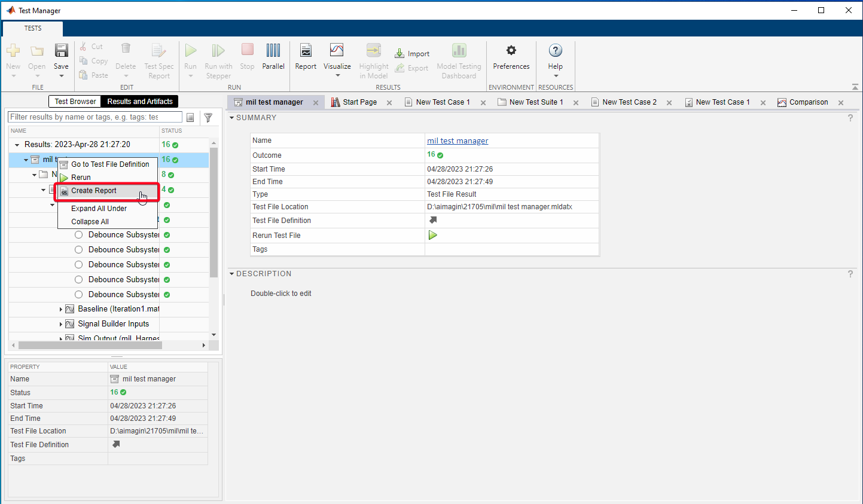Click the mil test manager link
Screen dimensions: 863x504
pyautogui.click(x=458, y=141)
